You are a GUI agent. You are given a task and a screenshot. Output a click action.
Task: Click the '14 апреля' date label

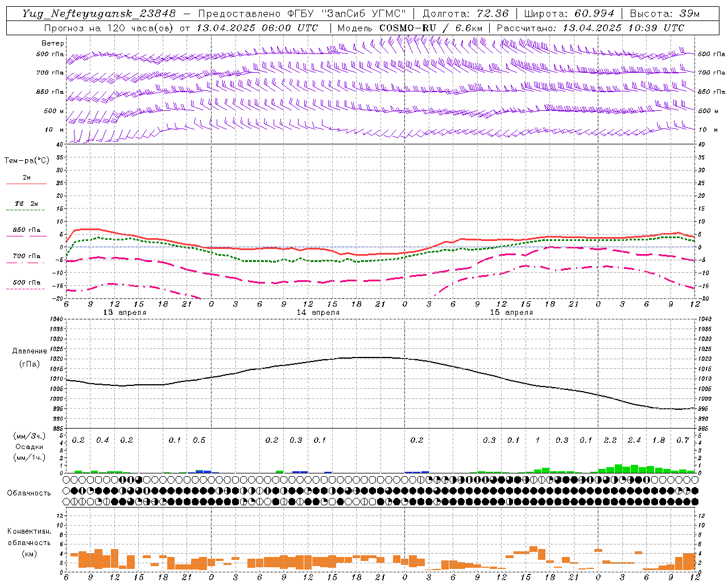(318, 313)
